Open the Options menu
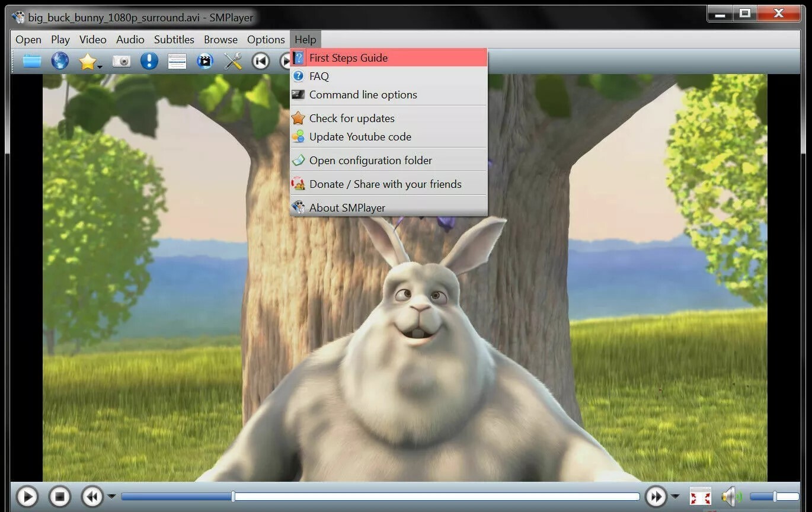This screenshot has width=812, height=512. [x=266, y=40]
